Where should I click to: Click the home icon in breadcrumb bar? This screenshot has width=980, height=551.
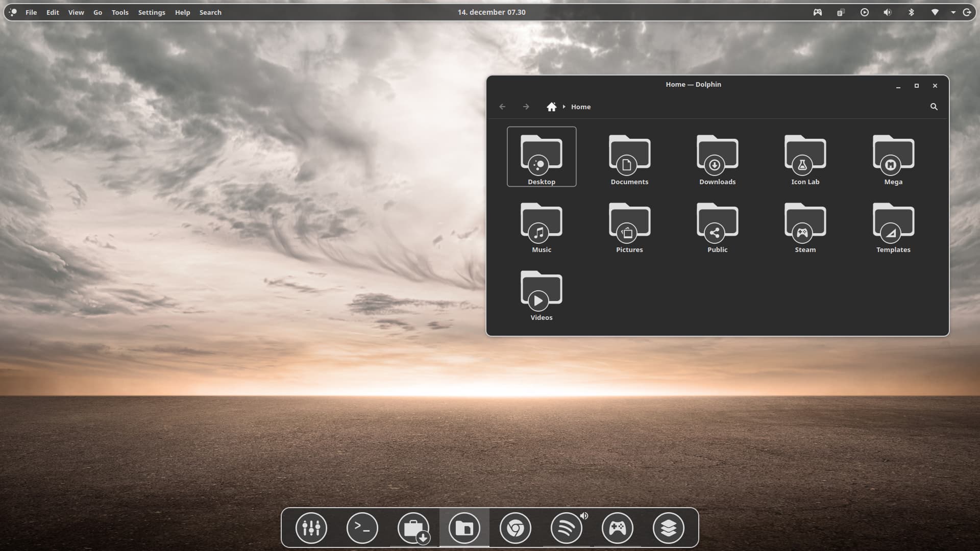coord(551,107)
